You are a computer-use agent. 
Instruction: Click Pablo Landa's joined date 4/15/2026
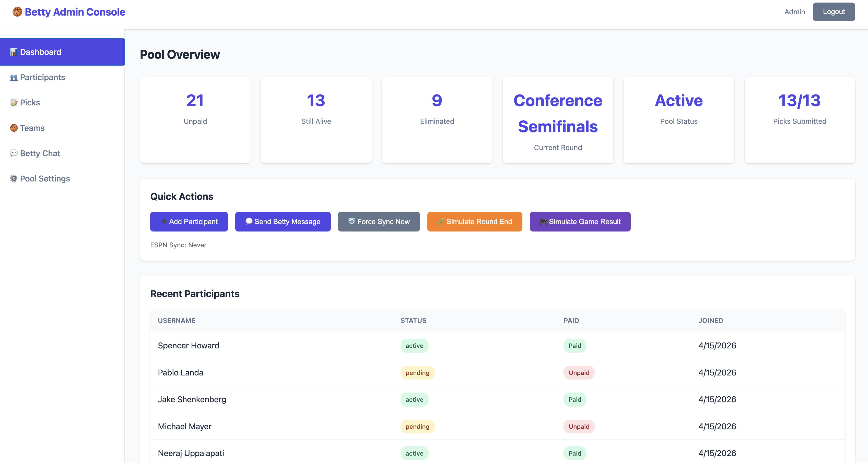point(717,372)
